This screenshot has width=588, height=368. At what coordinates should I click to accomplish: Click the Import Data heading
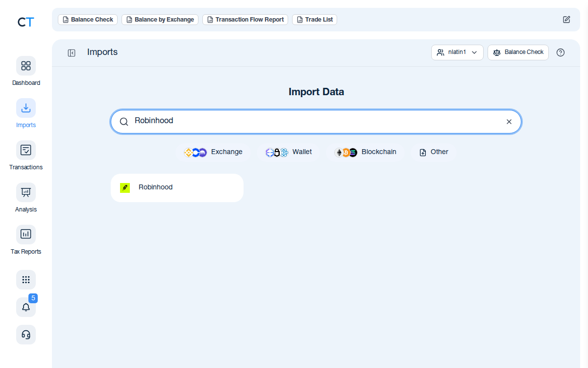(x=316, y=92)
